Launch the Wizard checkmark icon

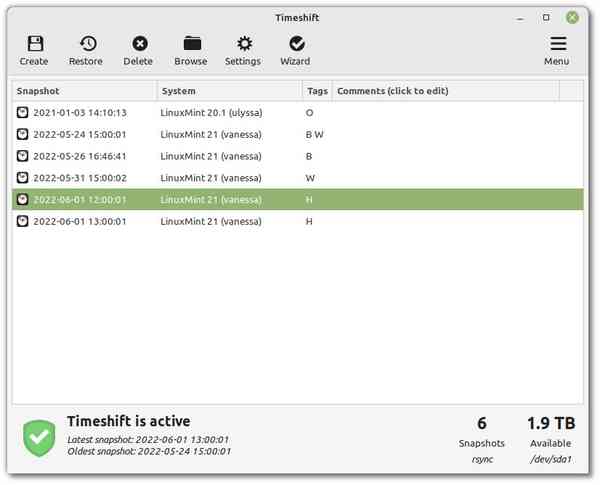click(297, 44)
